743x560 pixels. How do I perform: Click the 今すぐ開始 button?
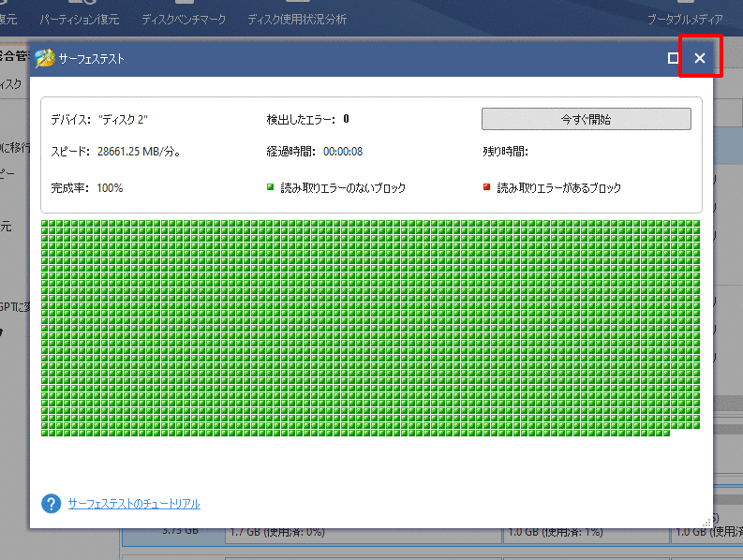coord(586,119)
